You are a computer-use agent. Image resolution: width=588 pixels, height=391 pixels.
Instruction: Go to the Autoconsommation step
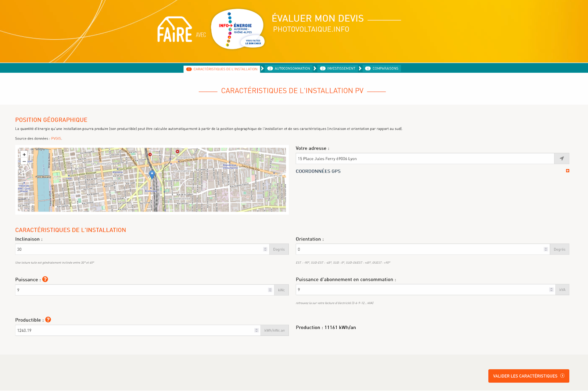point(289,69)
